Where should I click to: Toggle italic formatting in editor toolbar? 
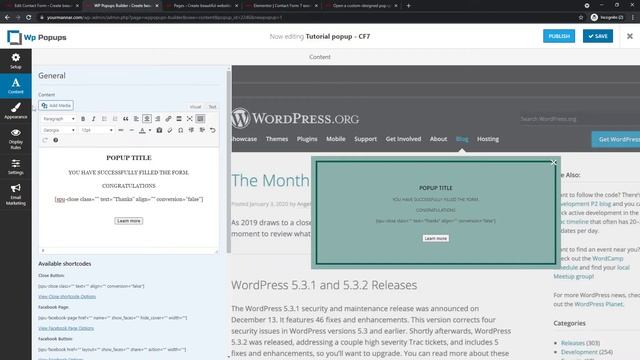point(93,119)
